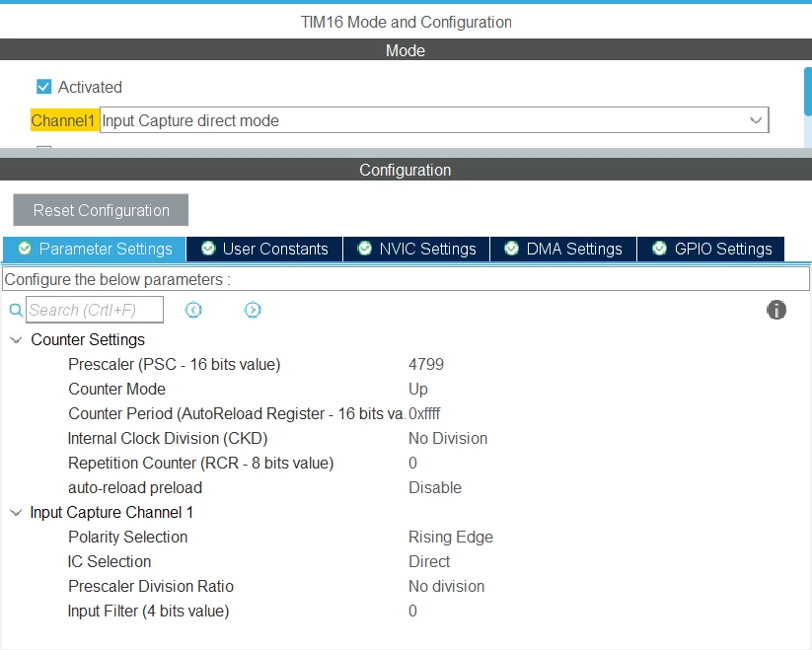Screen dimensions: 812x650
Task: Select the Prescaler Division Ratio value No division
Action: (446, 586)
